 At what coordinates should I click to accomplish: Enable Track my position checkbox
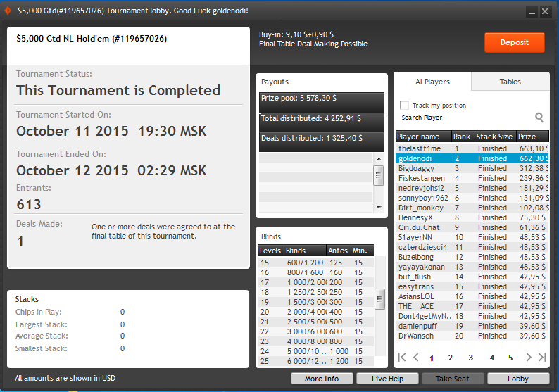404,105
